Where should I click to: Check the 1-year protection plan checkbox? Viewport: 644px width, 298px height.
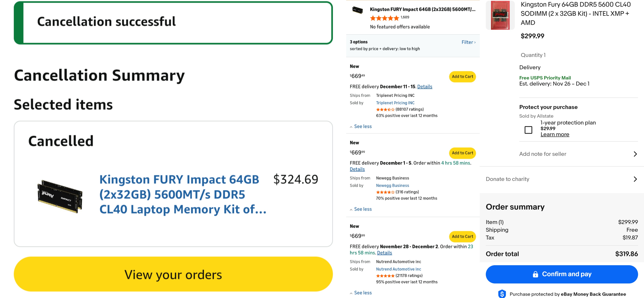pos(528,130)
